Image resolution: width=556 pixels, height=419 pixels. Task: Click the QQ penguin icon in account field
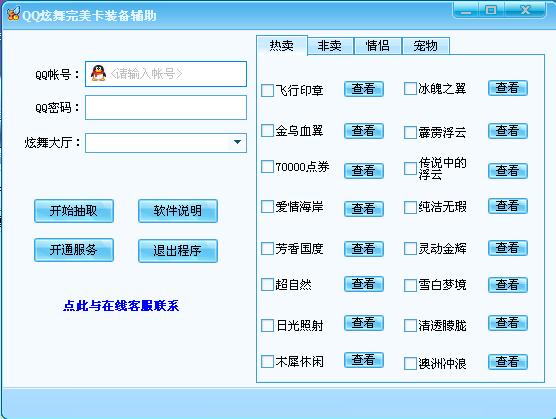99,73
